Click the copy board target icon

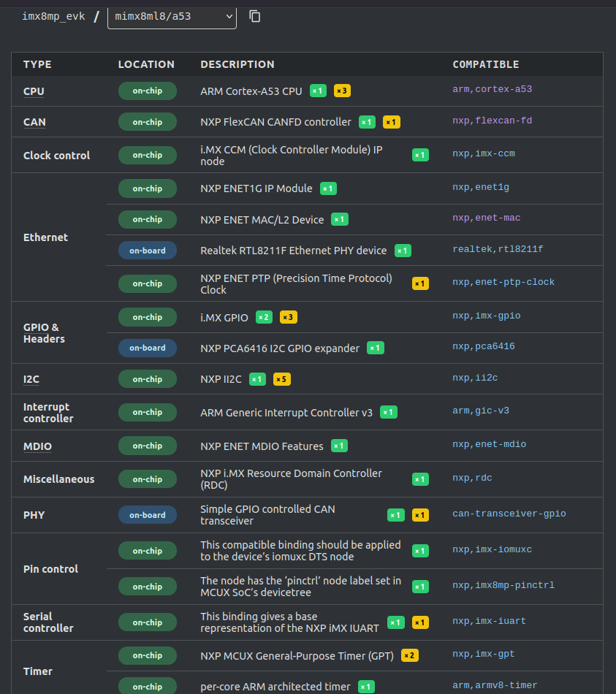coord(254,16)
